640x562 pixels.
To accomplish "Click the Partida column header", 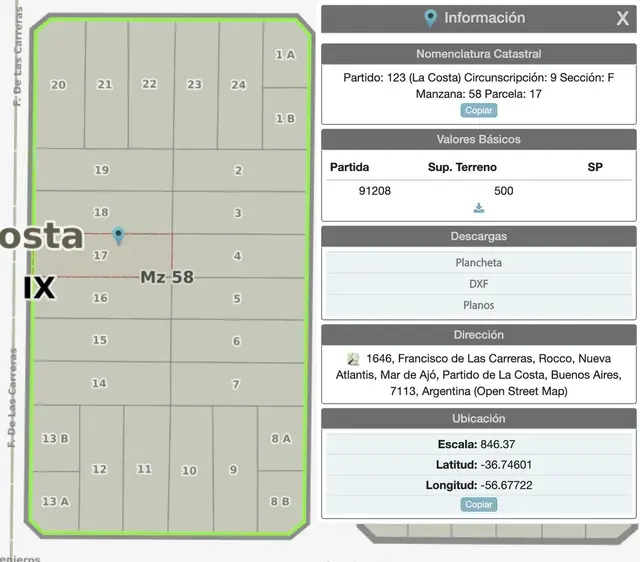I will point(349,167).
